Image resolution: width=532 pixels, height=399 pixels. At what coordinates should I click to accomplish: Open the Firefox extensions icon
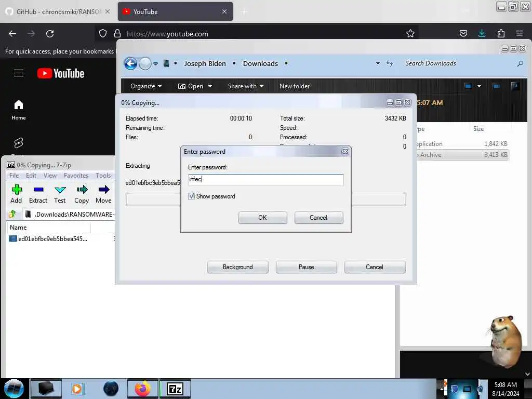(x=501, y=33)
